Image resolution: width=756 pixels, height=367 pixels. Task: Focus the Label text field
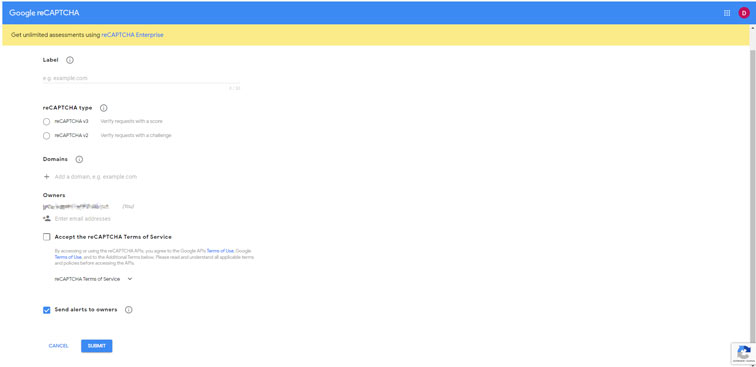click(x=141, y=78)
